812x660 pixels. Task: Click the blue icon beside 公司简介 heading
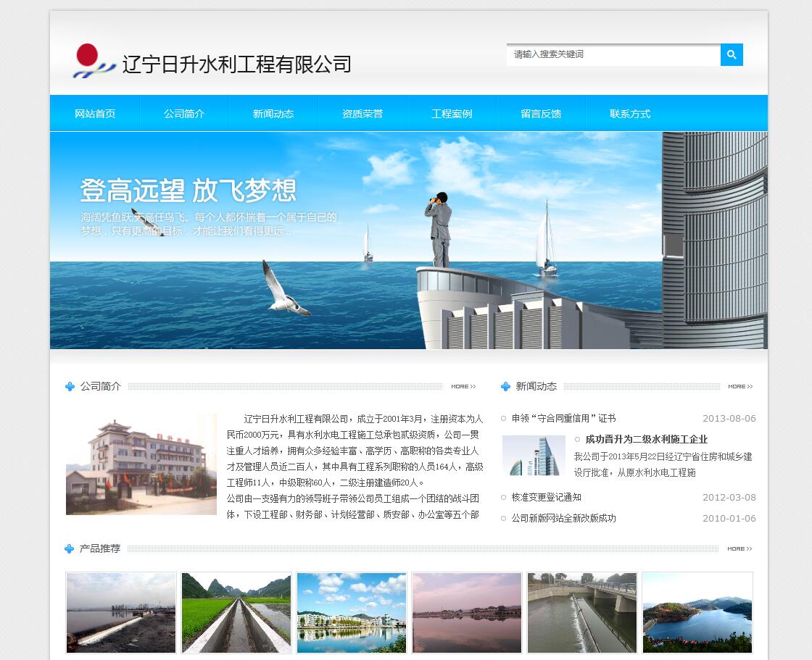coord(69,386)
